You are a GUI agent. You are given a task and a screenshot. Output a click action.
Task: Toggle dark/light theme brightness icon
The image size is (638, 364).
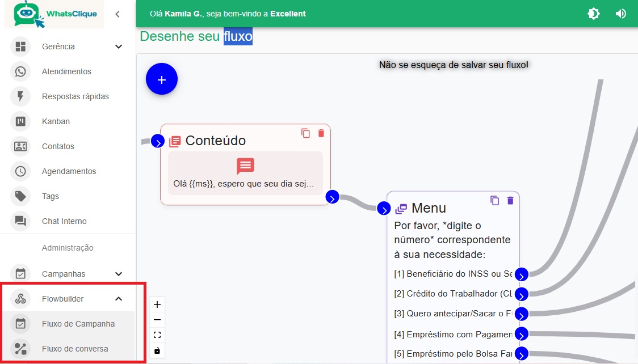click(x=594, y=14)
